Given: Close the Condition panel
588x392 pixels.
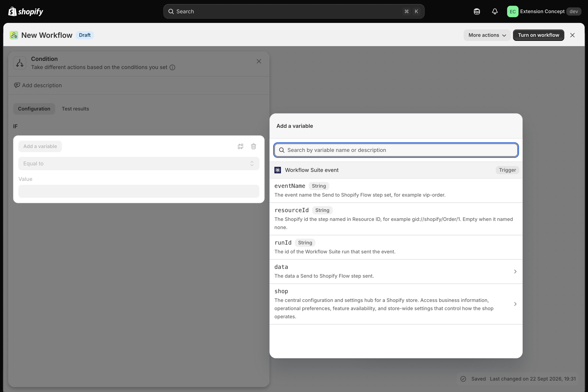Looking at the screenshot, I should click(x=259, y=61).
